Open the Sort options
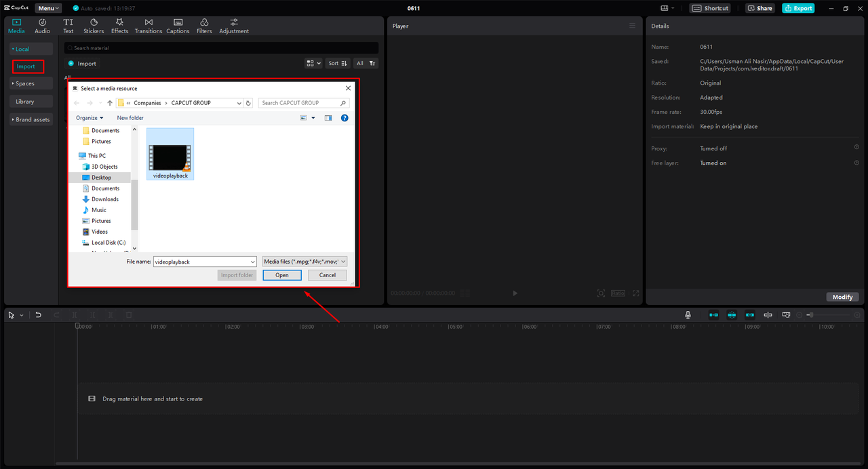 338,63
